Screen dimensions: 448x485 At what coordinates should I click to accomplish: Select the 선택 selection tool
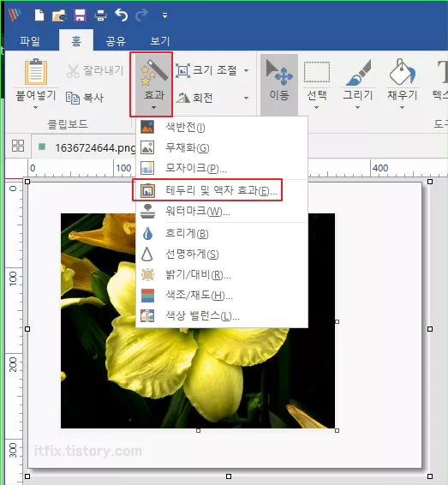click(x=317, y=81)
